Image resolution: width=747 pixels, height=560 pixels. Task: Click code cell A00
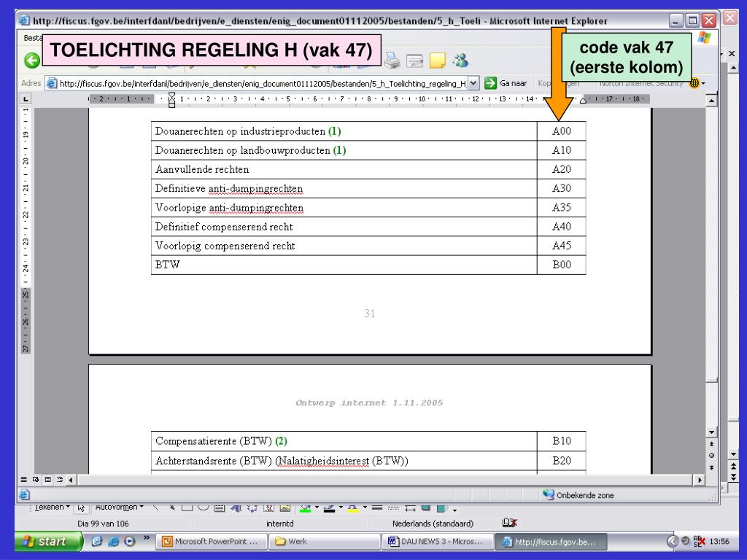(x=561, y=131)
